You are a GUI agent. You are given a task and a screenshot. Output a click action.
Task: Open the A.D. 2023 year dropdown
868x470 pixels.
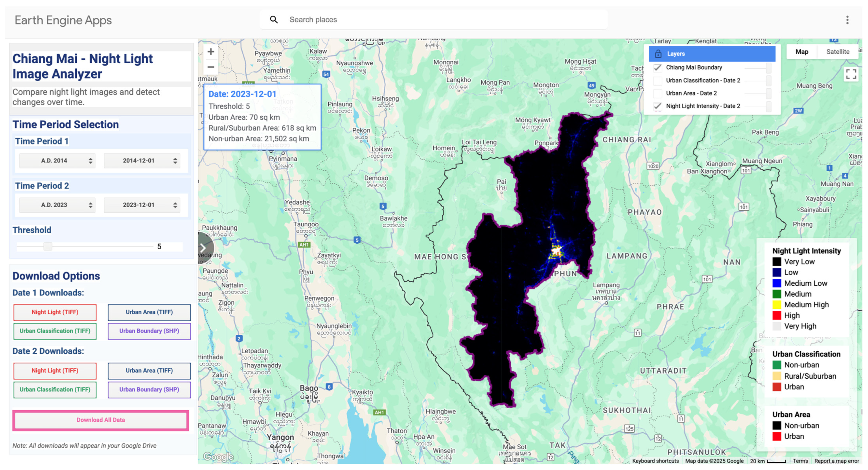click(x=57, y=205)
